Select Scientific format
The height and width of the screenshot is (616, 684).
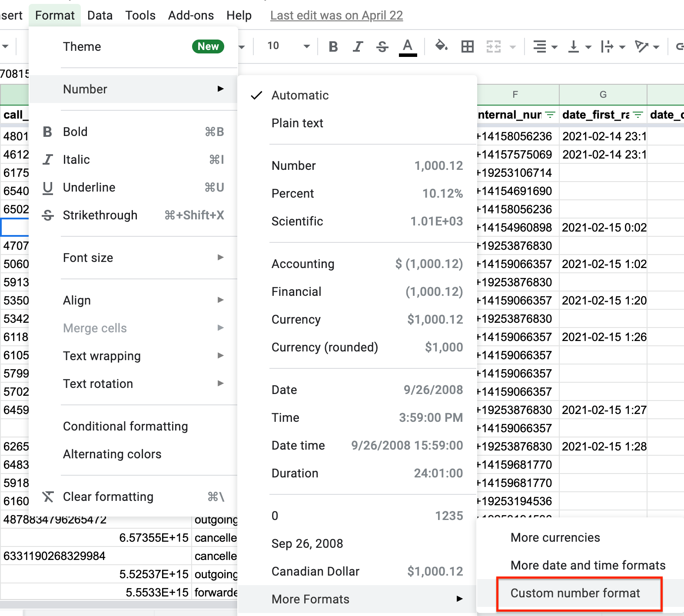[x=357, y=221]
